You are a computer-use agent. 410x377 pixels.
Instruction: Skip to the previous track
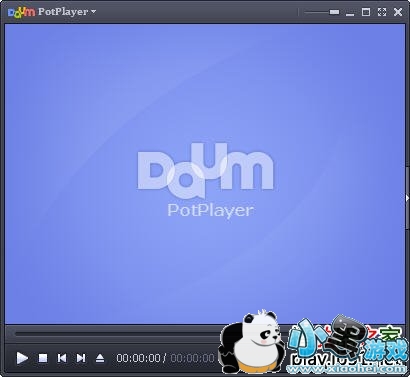click(62, 358)
